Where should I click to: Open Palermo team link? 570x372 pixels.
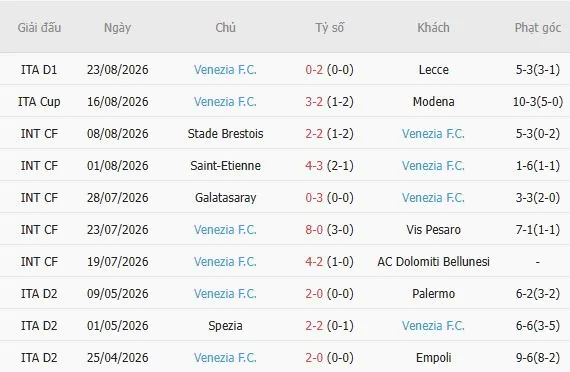pos(433,293)
